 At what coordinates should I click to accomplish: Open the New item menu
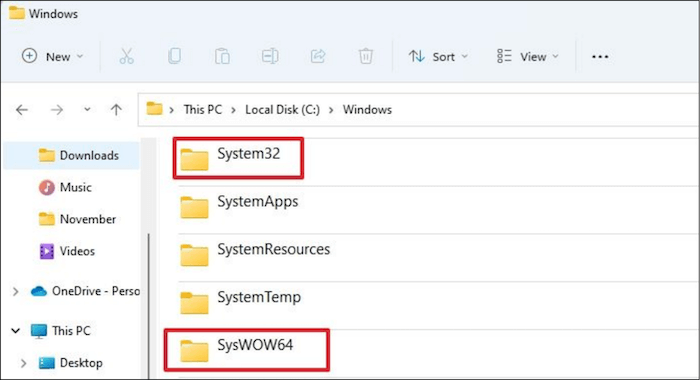coord(53,57)
